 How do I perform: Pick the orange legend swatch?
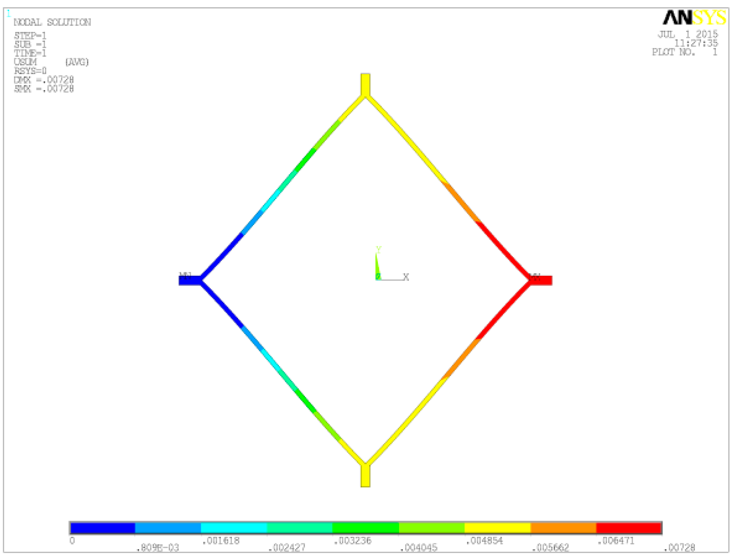(x=563, y=528)
